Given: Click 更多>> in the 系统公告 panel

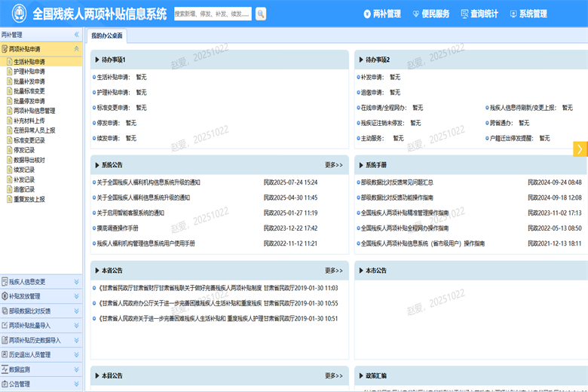Looking at the screenshot, I should (x=333, y=165).
